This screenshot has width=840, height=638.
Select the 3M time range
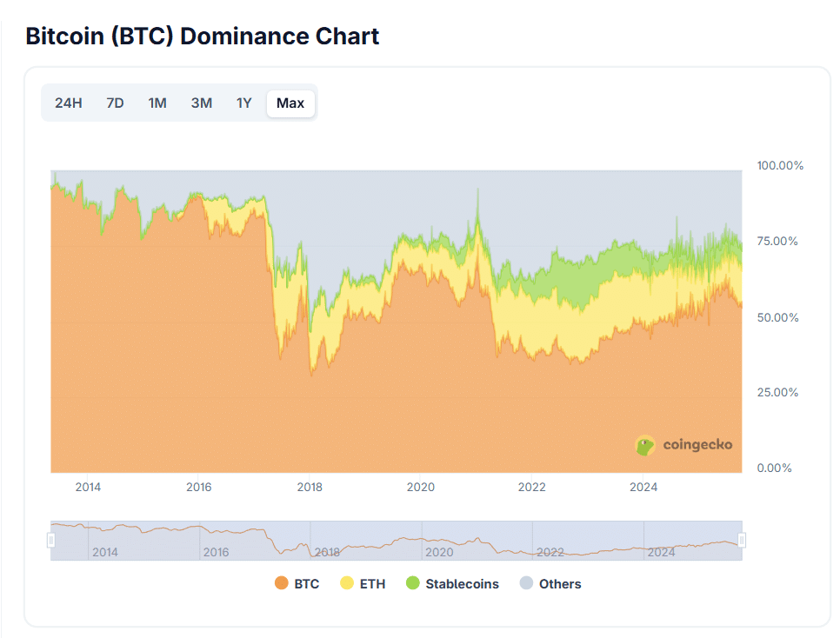pos(201,103)
